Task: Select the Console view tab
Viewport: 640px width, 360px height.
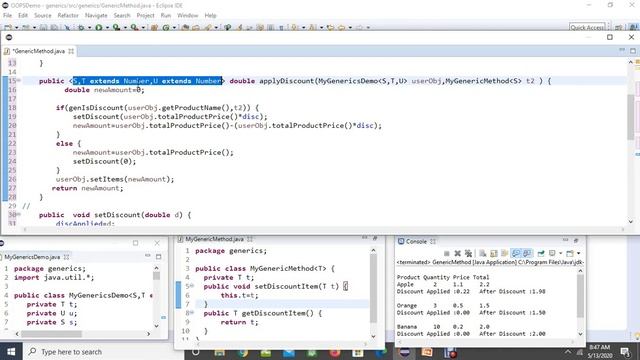Action: coord(416,242)
